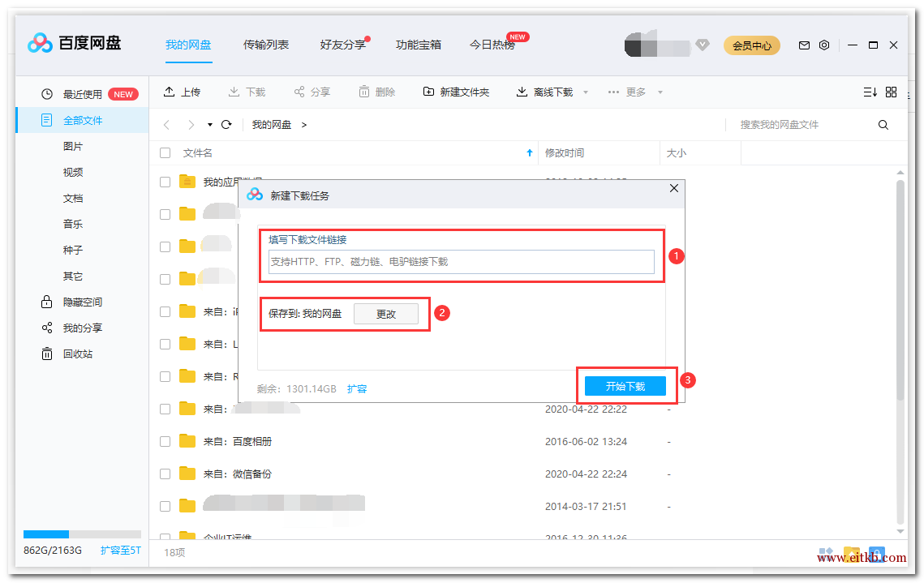Viewport: 924px width, 583px height.
Task: Select 全部文件 in sidebar
Action: [x=83, y=120]
